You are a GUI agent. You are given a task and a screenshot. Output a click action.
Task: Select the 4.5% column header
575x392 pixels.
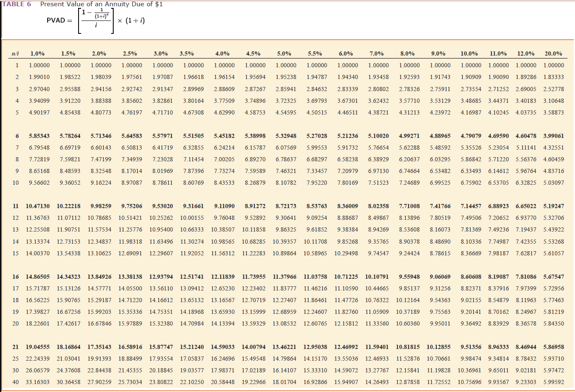click(x=253, y=53)
